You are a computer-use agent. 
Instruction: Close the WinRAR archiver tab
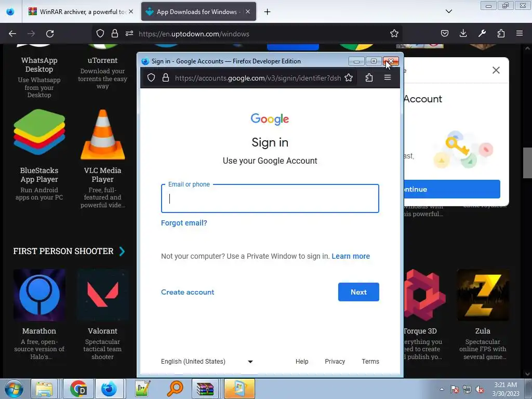pos(131,11)
